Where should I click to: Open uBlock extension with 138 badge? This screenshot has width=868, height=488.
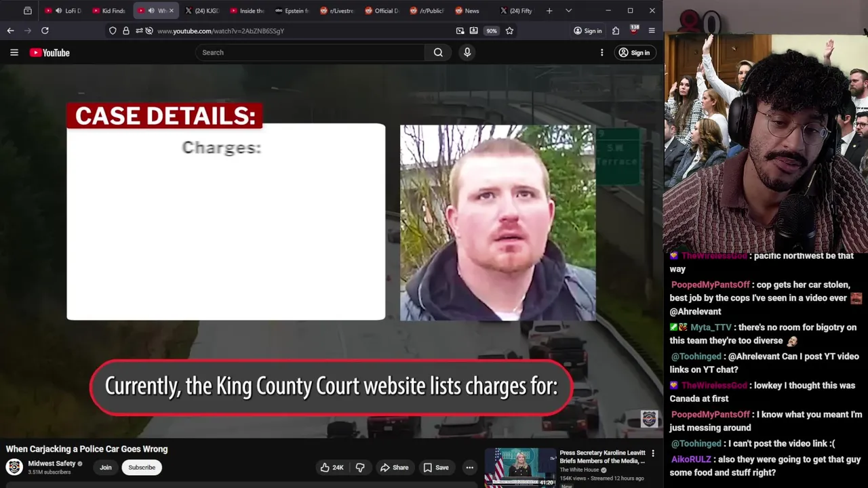(x=634, y=30)
